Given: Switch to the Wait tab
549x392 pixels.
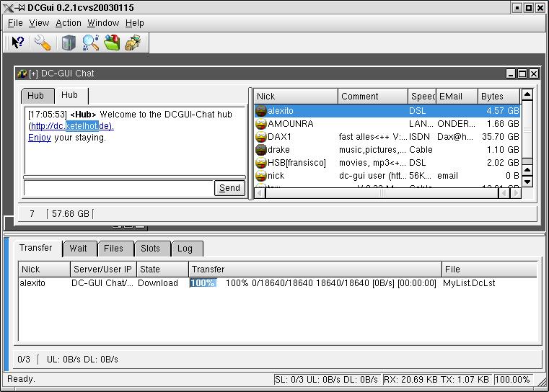Looking at the screenshot, I should coord(80,249).
